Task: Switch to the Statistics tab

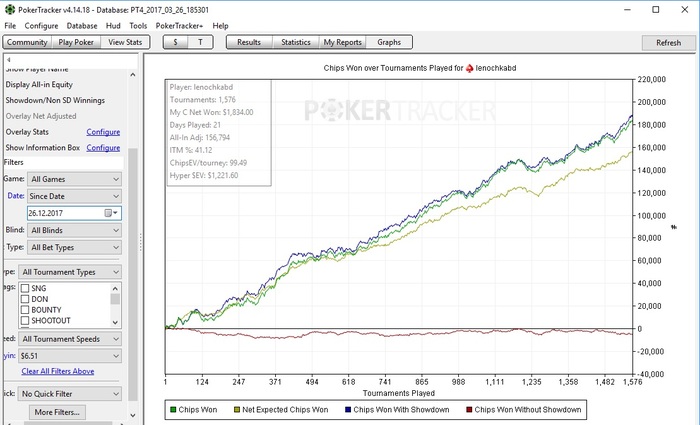Action: (296, 42)
